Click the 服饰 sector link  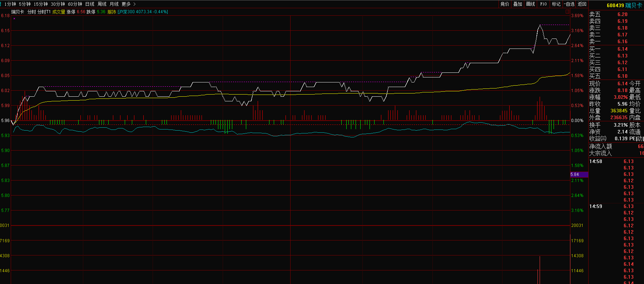[112, 12]
